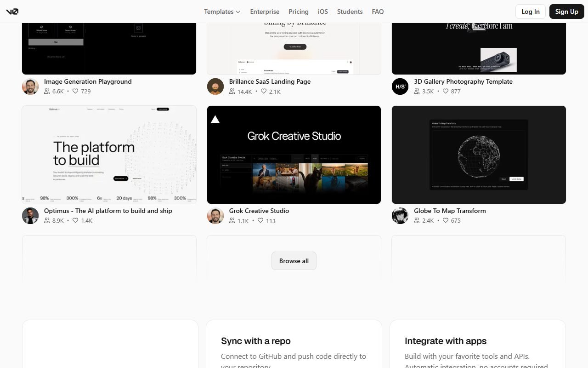This screenshot has height=368, width=588.
Task: Click heart icon on Globe To Map Transform
Action: [x=446, y=220]
